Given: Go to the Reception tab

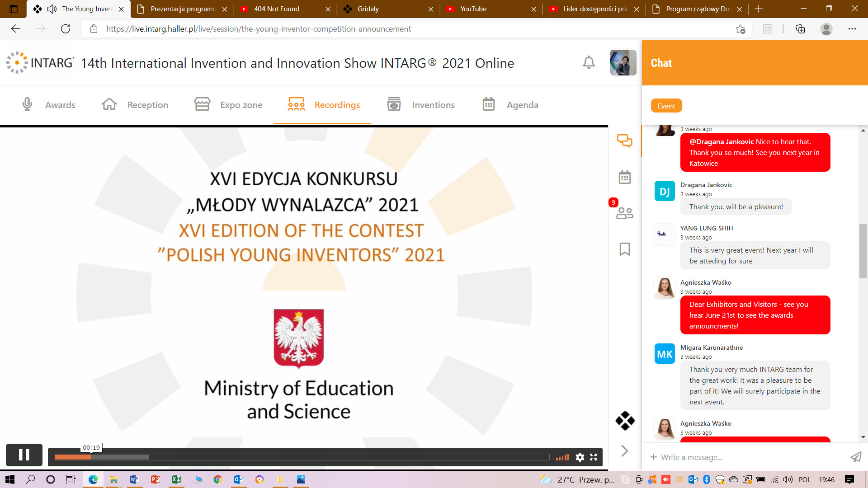Looking at the screenshot, I should (135, 105).
